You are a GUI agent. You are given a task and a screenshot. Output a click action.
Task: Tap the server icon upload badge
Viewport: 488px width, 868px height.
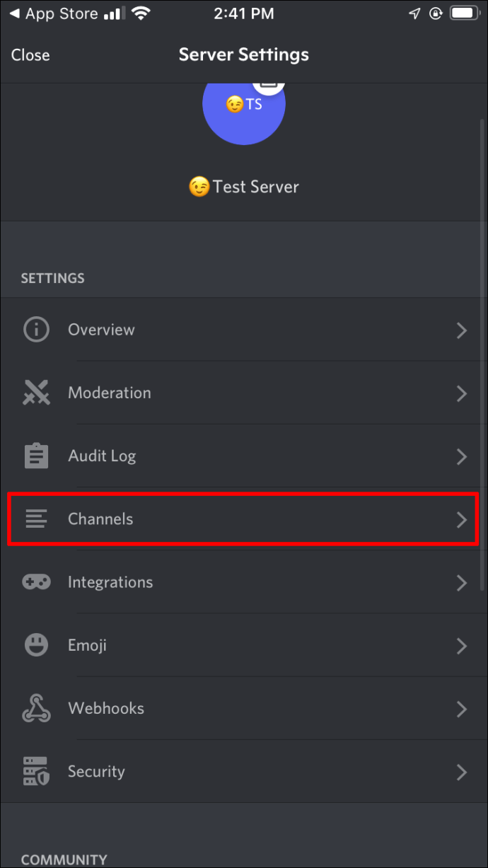pyautogui.click(x=267, y=86)
